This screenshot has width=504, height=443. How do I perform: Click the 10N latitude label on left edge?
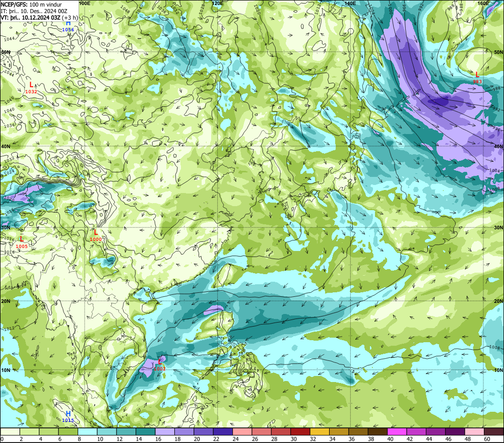[x=6, y=370]
